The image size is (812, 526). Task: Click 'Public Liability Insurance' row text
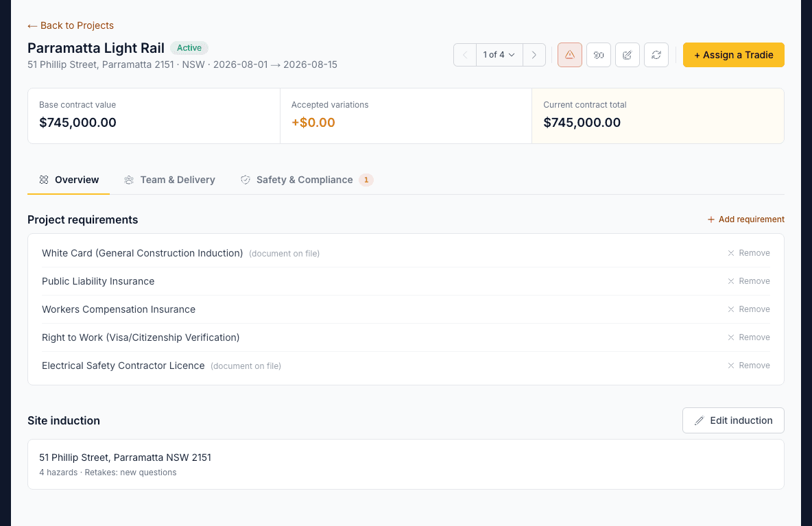point(98,281)
